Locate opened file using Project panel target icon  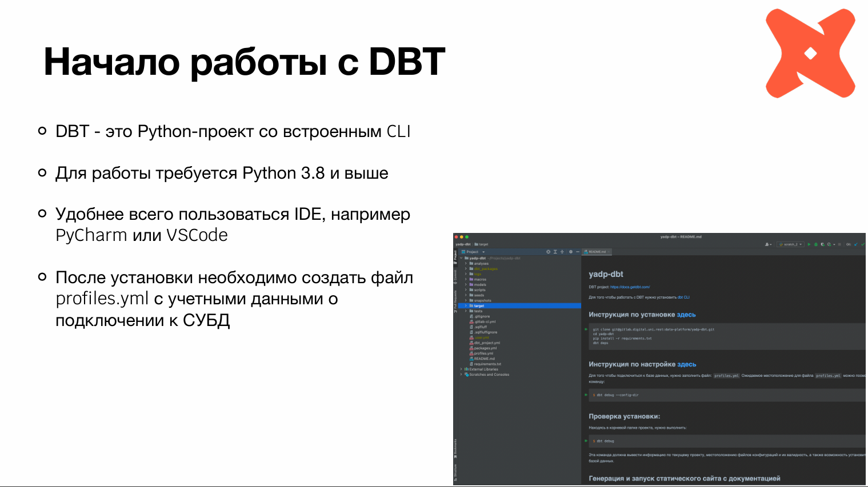pyautogui.click(x=548, y=252)
